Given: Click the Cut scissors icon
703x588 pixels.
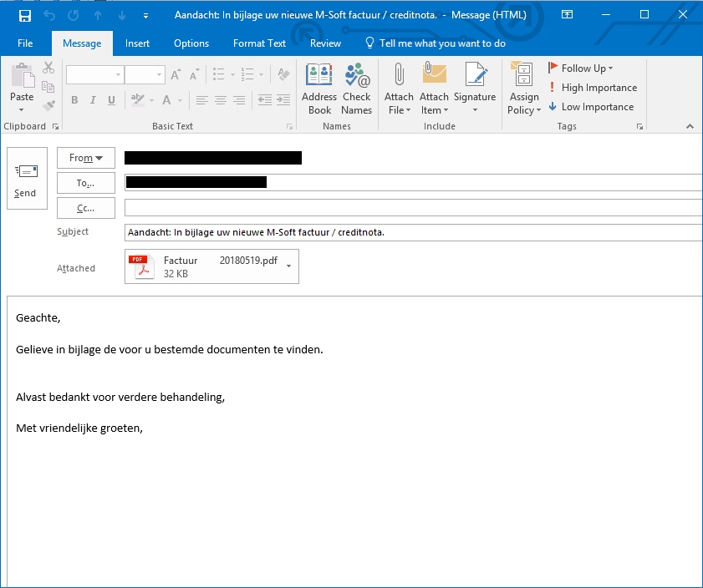Looking at the screenshot, I should 48,68.
